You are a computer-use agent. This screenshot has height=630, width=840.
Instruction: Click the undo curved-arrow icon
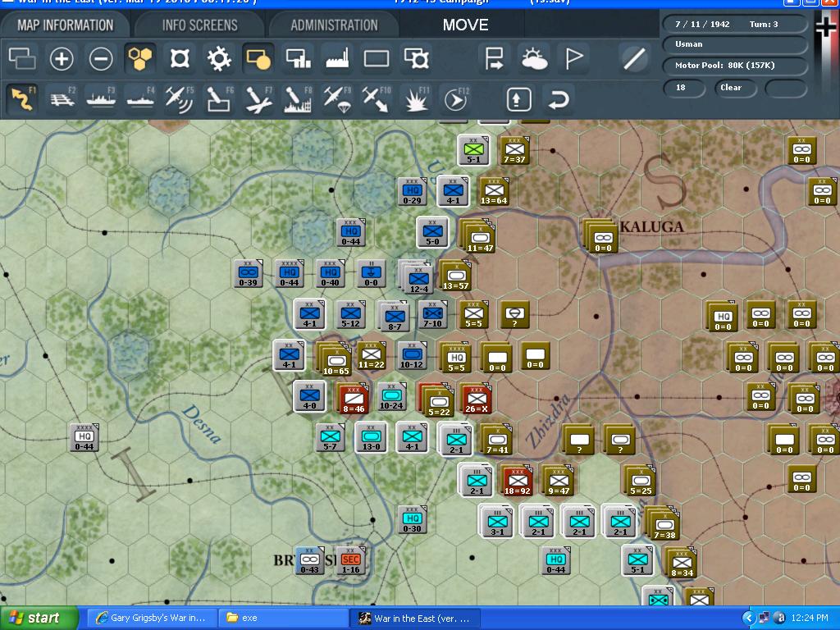558,99
